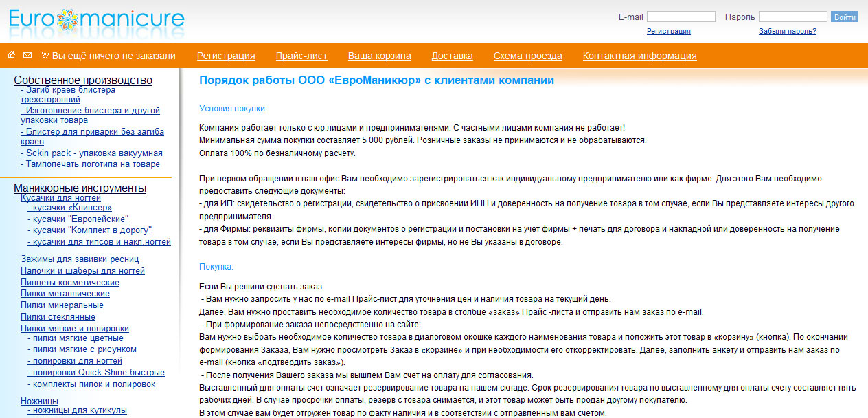This screenshot has width=868, height=418.
Task: Open кусачки «Клипсер» subcategory
Action: coord(69,207)
